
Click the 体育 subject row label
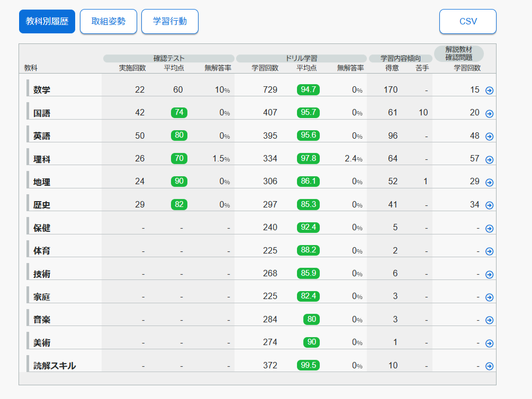point(42,251)
